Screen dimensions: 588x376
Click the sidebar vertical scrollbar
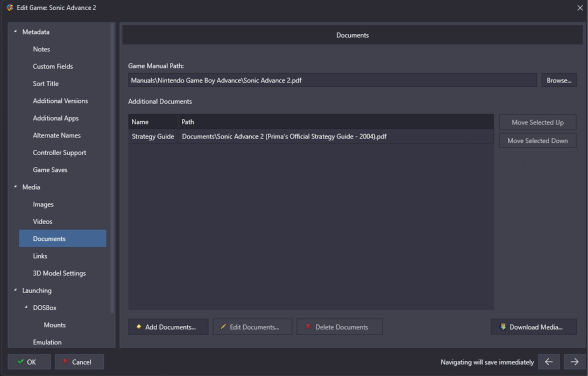112,168
